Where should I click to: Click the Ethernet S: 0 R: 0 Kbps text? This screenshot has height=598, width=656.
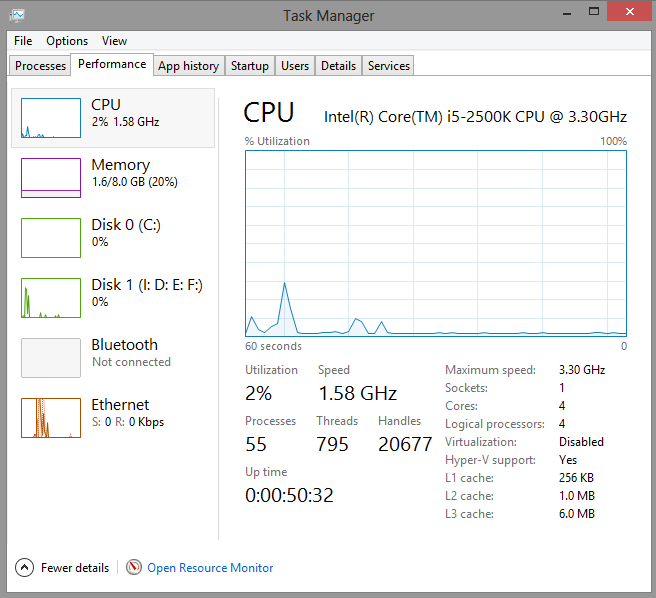128,422
